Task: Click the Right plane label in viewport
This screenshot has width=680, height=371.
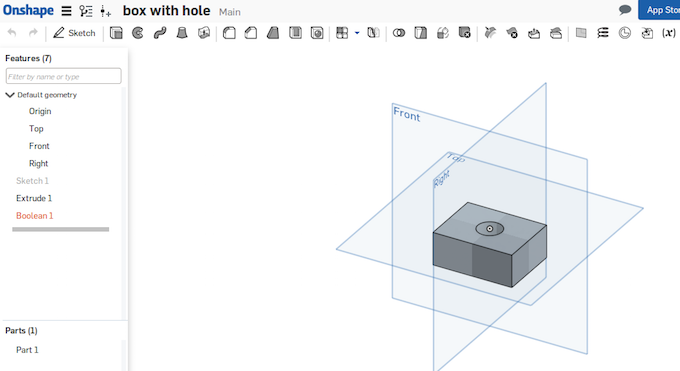Action: click(x=441, y=179)
